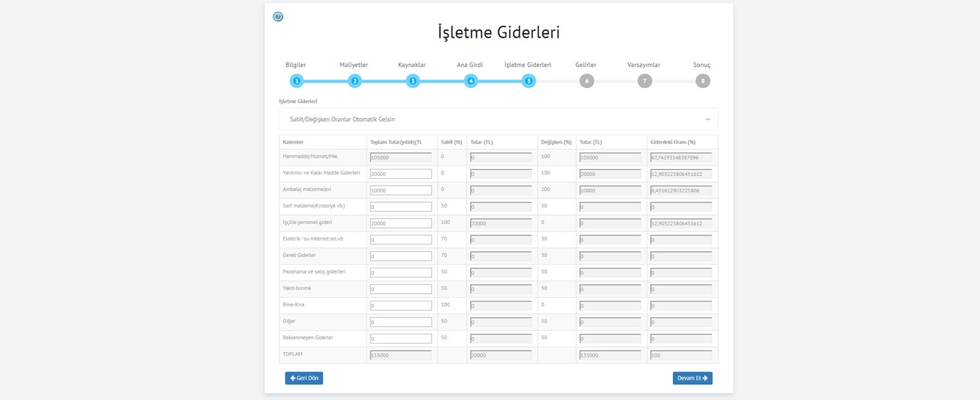Select the Varsayımlar step label

coord(644,65)
